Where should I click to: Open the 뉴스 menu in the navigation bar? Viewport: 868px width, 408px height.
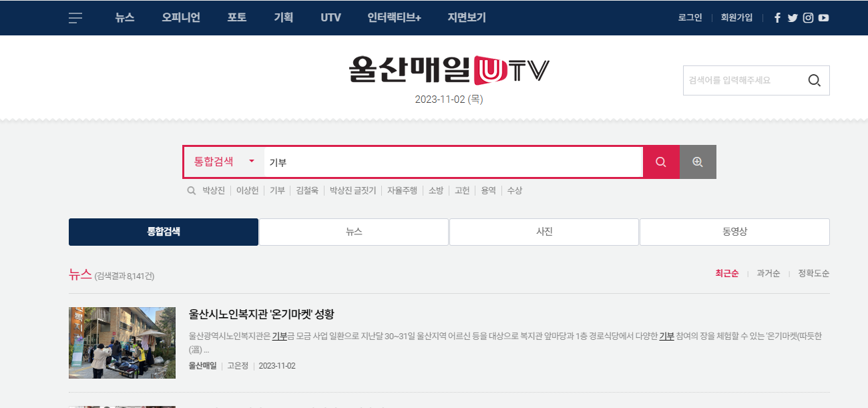pyautogui.click(x=125, y=18)
